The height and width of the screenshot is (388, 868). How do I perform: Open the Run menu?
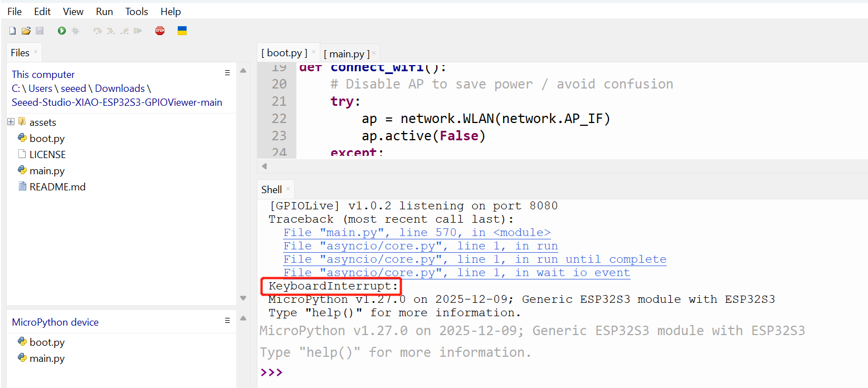click(x=104, y=11)
